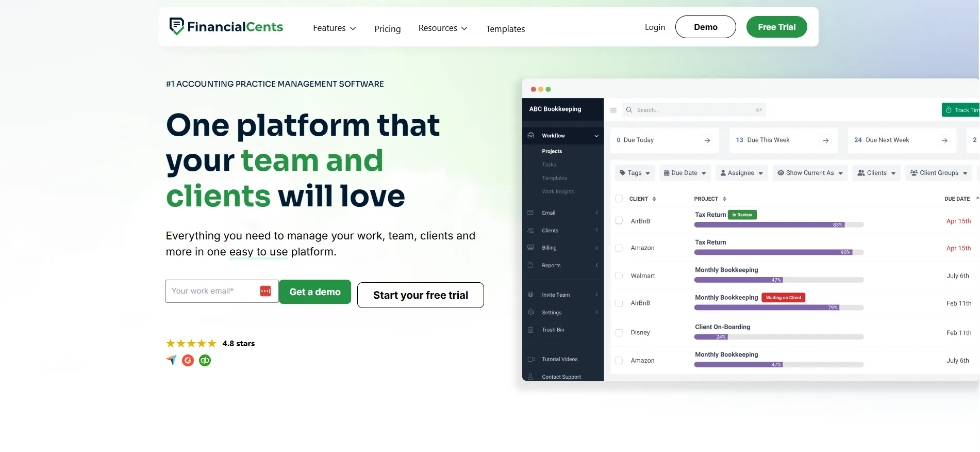
Task: Sort by PROJECT column arrows
Action: point(724,199)
